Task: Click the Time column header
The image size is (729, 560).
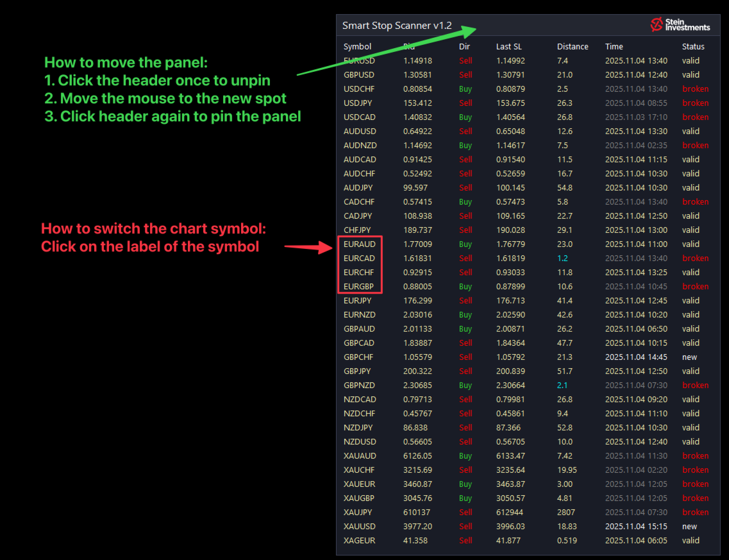Action: [x=614, y=47]
